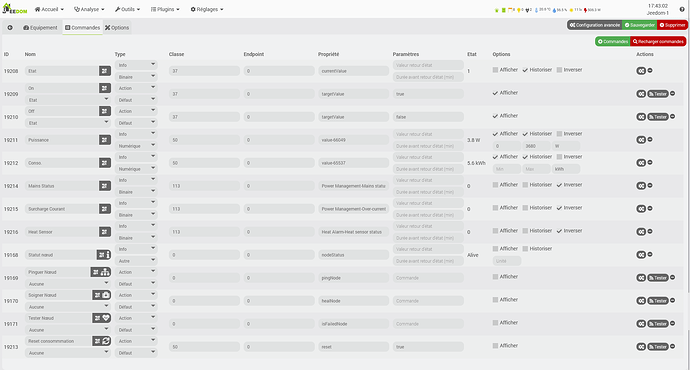Click the icon picker beside Heat Sensor
The width and height of the screenshot is (690, 370).
click(x=105, y=232)
